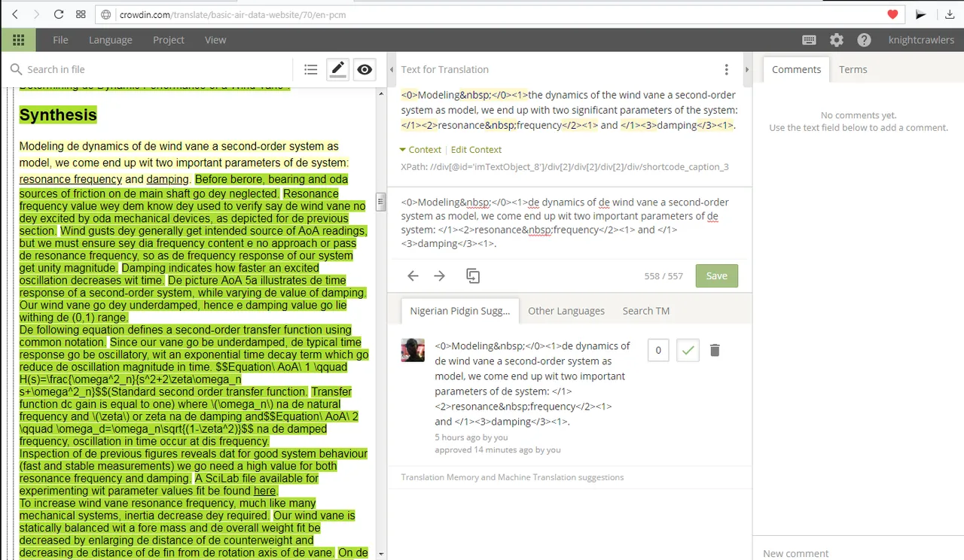Screen dimensions: 964x560
Task: Open browser downloads icon
Action: [x=949, y=14]
